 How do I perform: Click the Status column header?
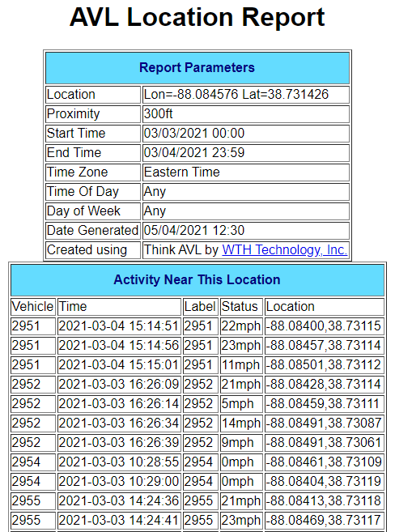click(x=241, y=307)
